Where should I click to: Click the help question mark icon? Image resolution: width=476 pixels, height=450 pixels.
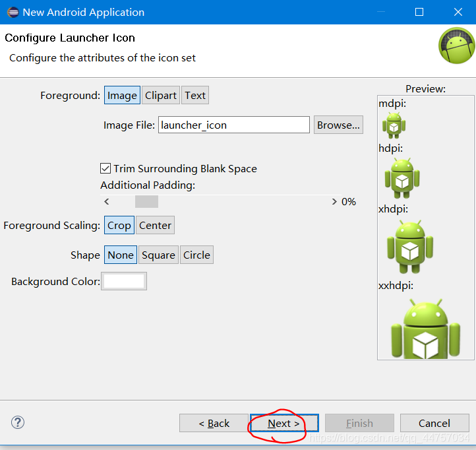point(18,422)
